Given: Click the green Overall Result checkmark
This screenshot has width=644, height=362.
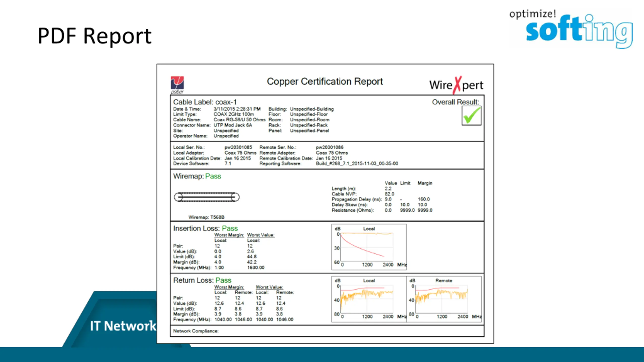Looking at the screenshot, I should click(x=471, y=116).
